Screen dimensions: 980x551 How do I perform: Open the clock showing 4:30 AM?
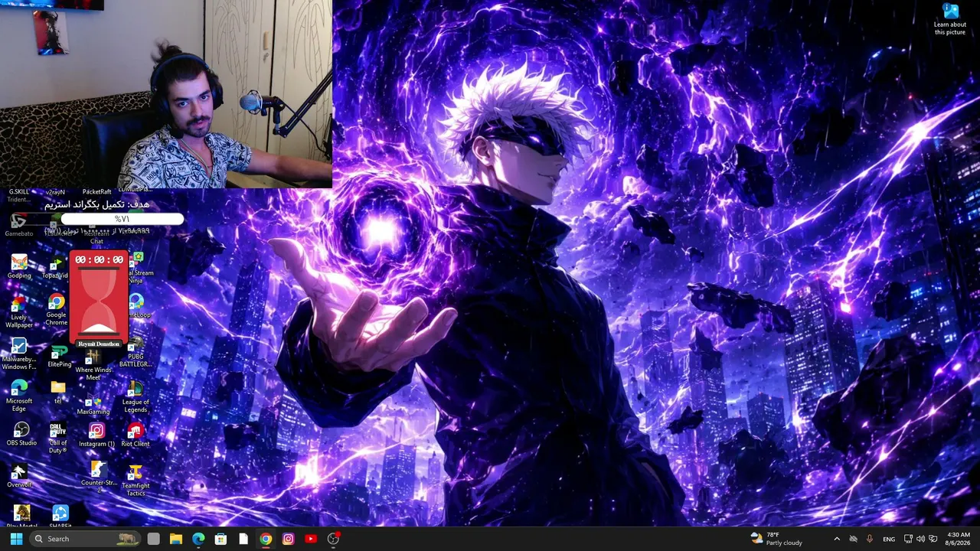[x=959, y=539]
